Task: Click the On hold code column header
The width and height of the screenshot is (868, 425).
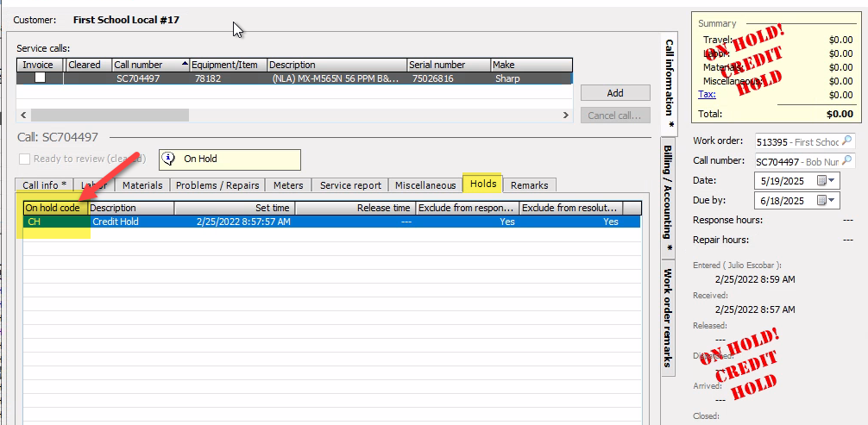Action: [x=56, y=208]
